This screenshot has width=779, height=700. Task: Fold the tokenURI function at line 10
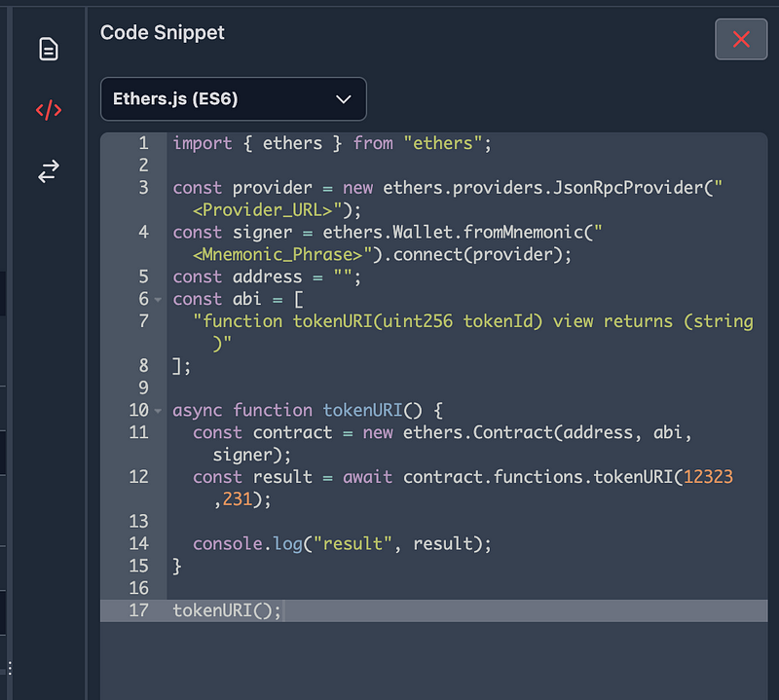pos(158,411)
